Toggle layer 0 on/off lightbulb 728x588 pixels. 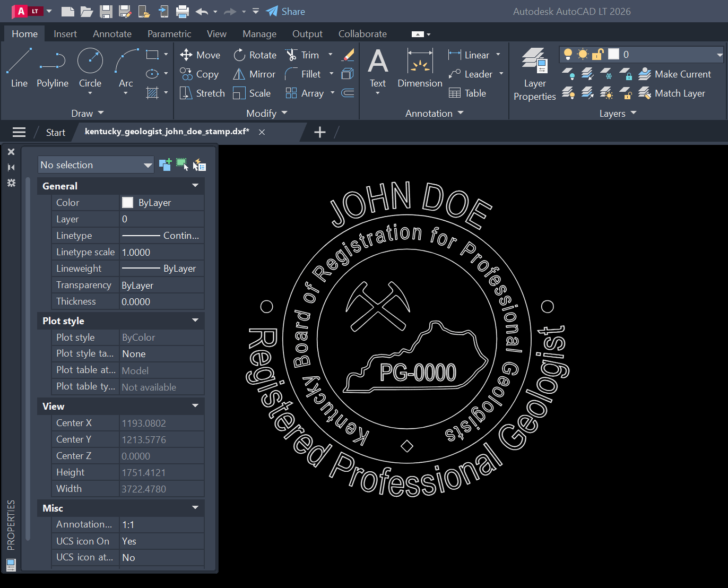tap(568, 54)
